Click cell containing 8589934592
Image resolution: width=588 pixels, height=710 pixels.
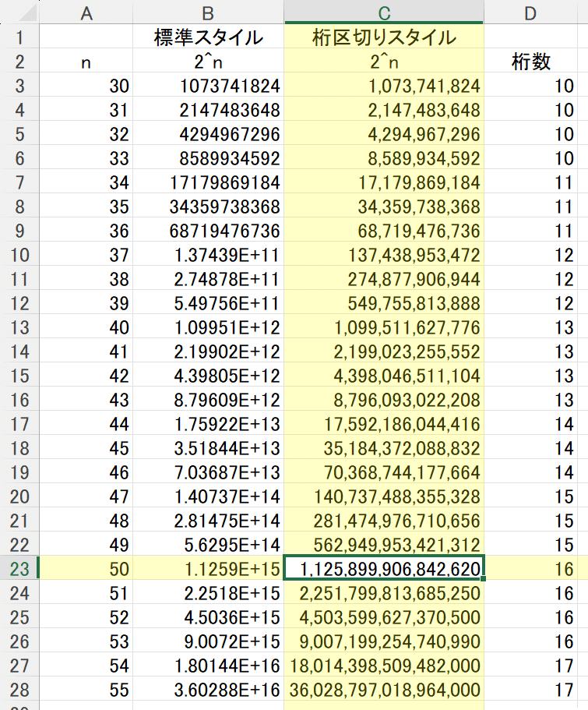click(x=208, y=158)
